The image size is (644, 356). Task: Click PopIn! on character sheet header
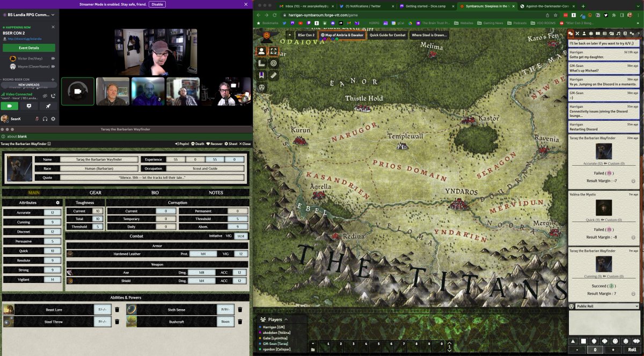point(181,144)
